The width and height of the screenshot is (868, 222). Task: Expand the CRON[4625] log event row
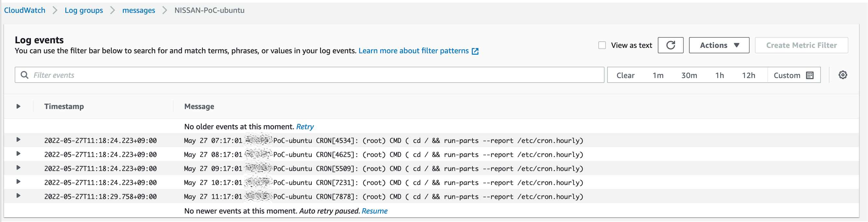click(19, 154)
